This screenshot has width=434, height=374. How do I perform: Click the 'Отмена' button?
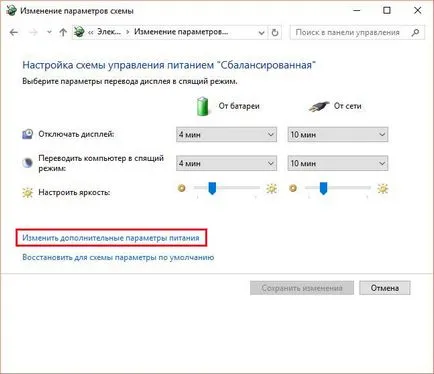[x=385, y=288]
